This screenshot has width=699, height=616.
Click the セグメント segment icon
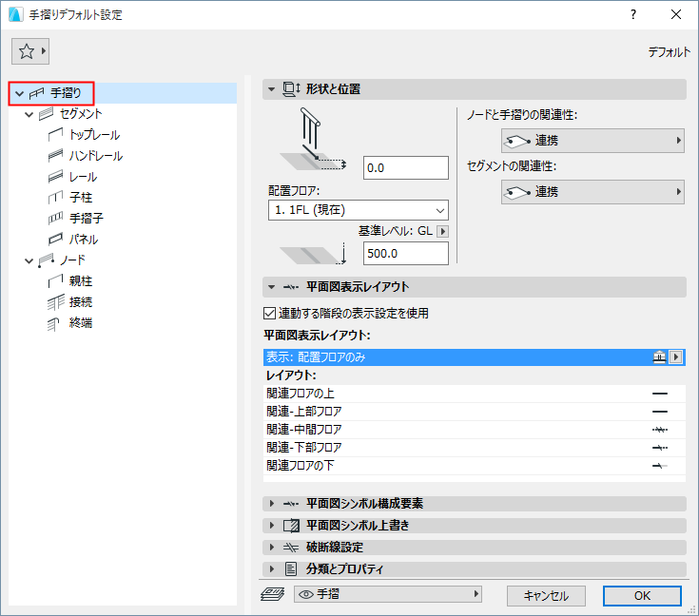coord(47,114)
